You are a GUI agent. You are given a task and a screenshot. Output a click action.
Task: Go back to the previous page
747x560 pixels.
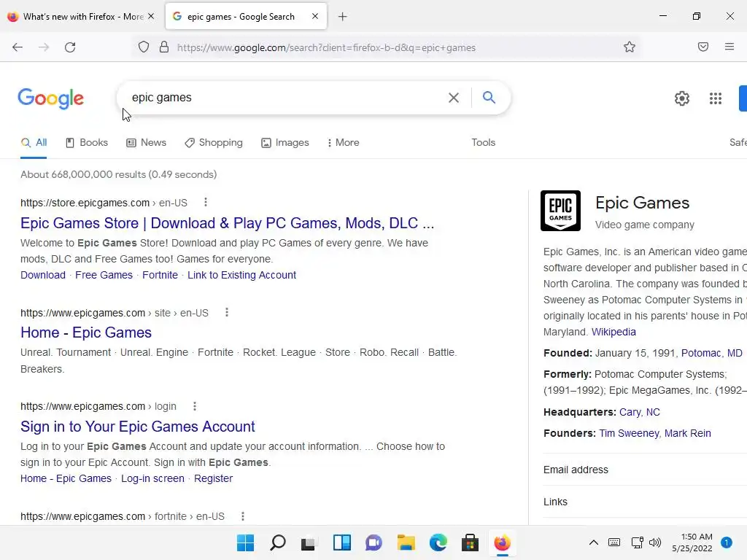tap(18, 47)
